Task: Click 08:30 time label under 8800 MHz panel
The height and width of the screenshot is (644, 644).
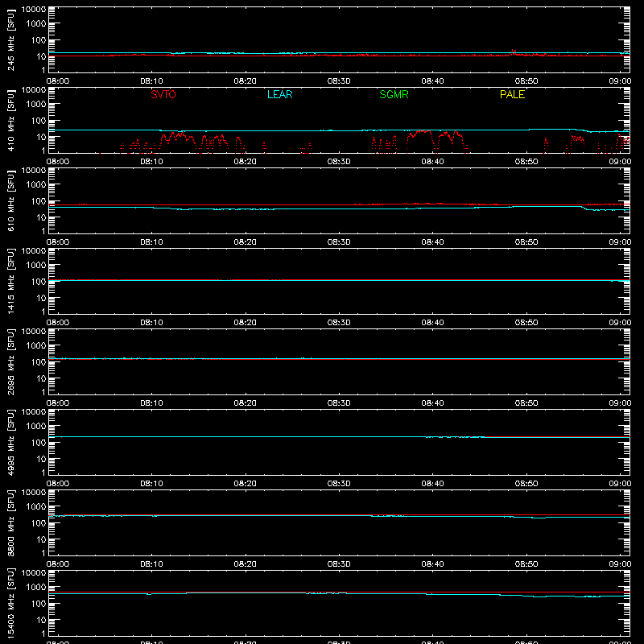Action: tap(339, 564)
